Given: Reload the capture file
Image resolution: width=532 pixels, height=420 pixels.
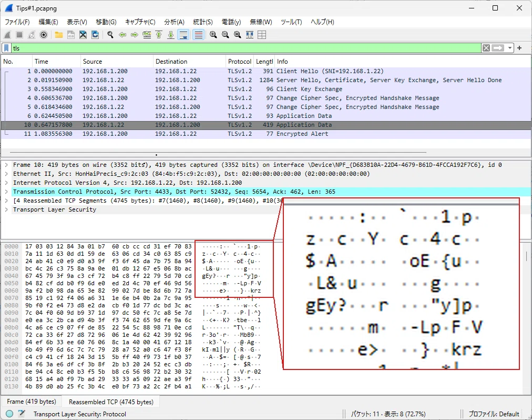Looking at the screenshot, I should coord(95,35).
